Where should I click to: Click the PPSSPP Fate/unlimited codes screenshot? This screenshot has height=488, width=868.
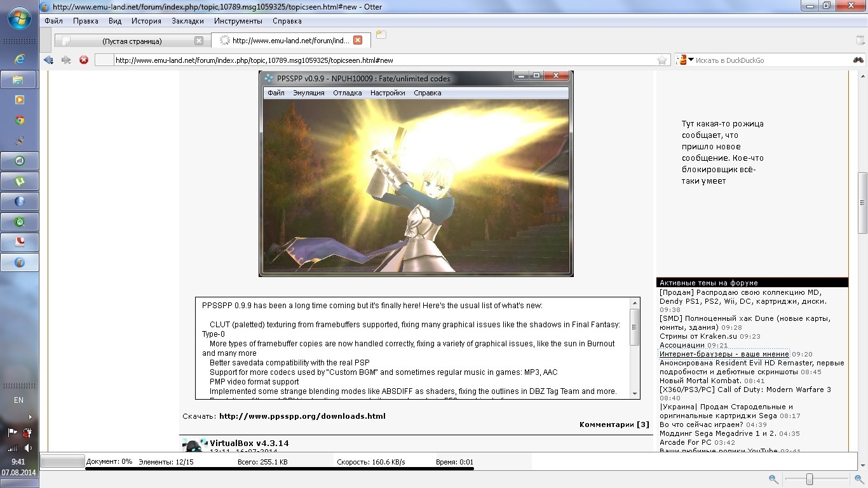(416, 173)
